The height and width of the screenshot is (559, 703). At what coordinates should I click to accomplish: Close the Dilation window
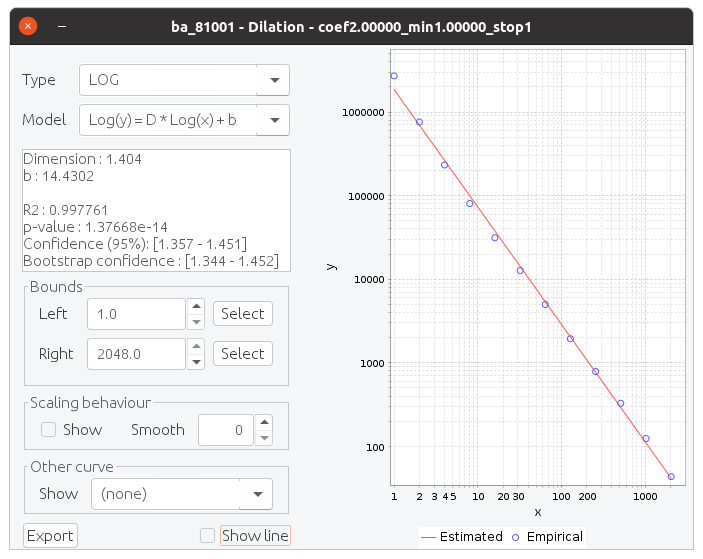click(x=29, y=25)
